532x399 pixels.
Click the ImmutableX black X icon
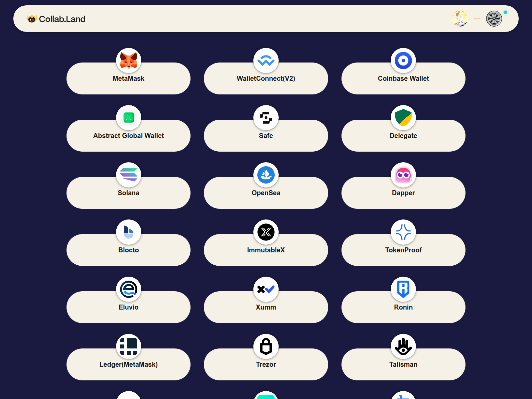[x=266, y=232]
